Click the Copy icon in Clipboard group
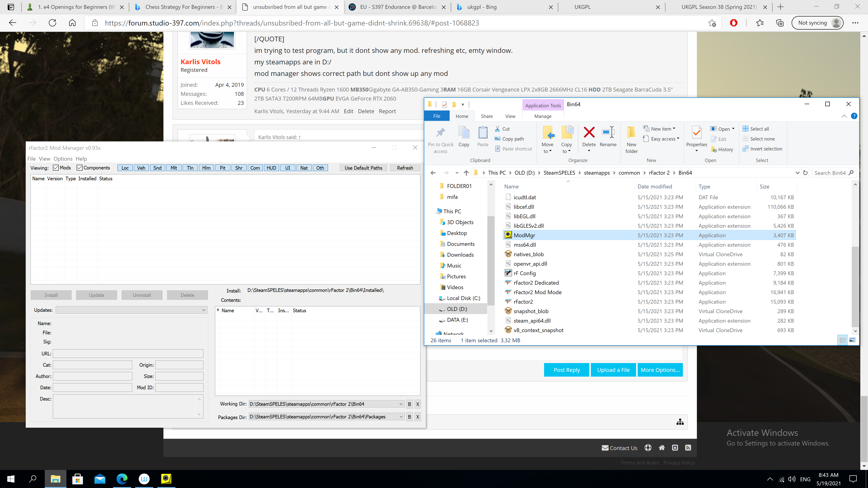868x488 pixels. point(464,133)
